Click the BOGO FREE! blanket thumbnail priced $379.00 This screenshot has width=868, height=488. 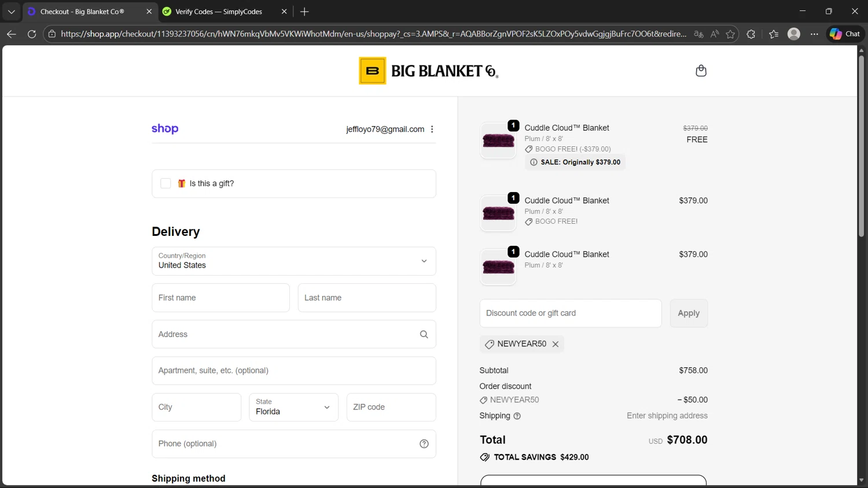point(498,213)
